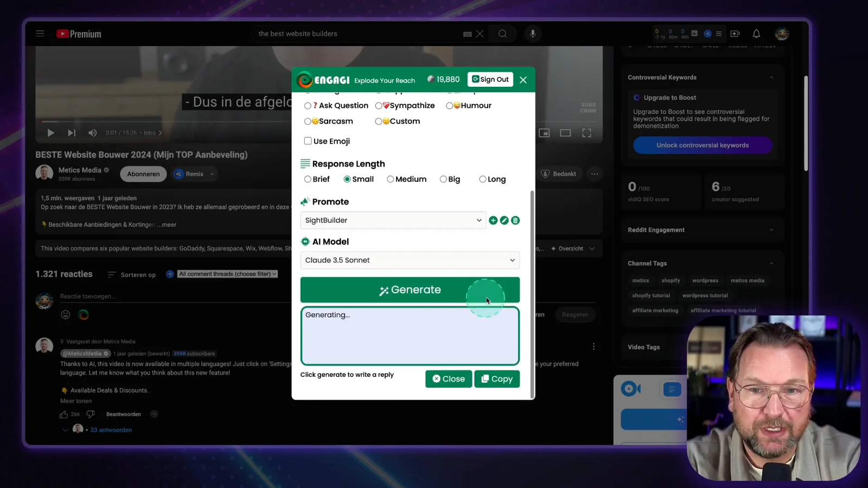Click Beantwoorden on pinned comment

click(124, 414)
